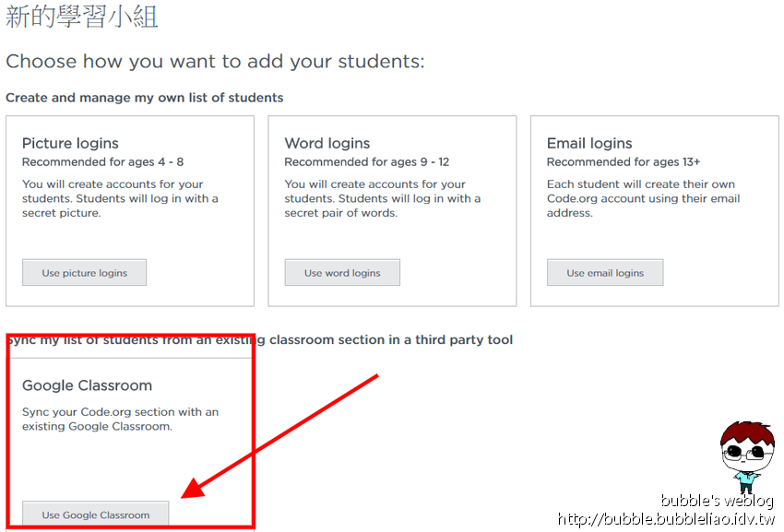The width and height of the screenshot is (784, 532).
Task: Click "Recommended for ages 4 - 8" text
Action: click(x=102, y=162)
